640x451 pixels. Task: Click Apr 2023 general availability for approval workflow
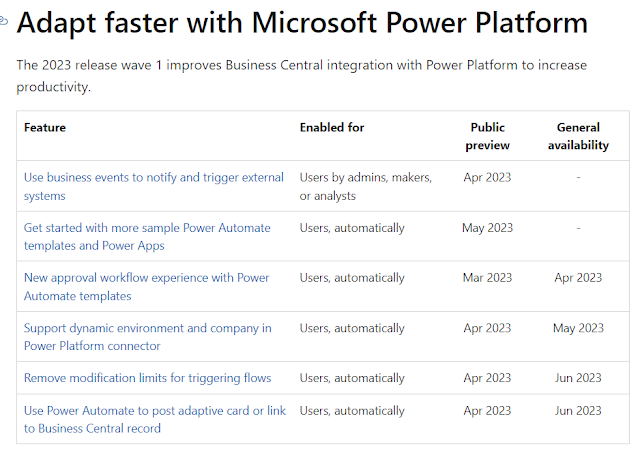pos(578,278)
